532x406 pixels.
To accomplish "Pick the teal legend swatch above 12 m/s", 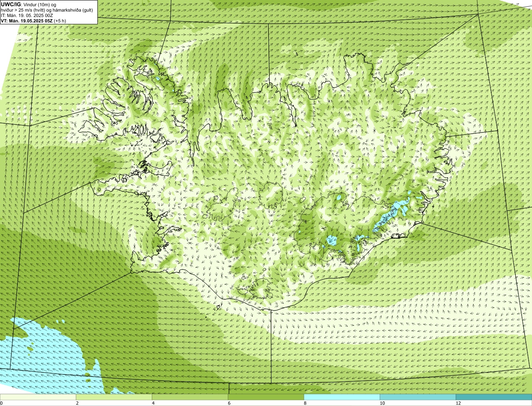I will (x=494, y=397).
